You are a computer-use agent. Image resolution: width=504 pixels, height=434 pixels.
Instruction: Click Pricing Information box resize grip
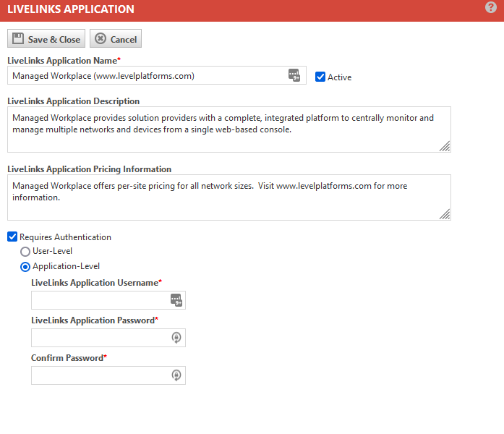445,214
